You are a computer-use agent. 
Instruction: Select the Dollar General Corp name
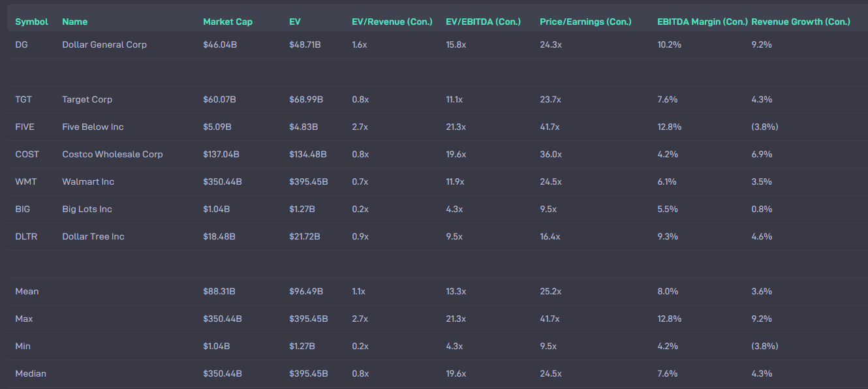104,44
